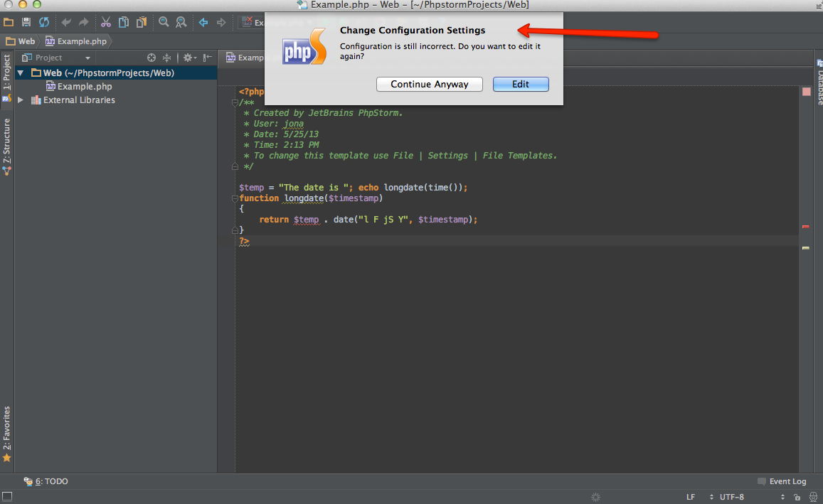Toggle the 2: Favorites tool window tab
This screenshot has height=504, width=823.
[7, 434]
